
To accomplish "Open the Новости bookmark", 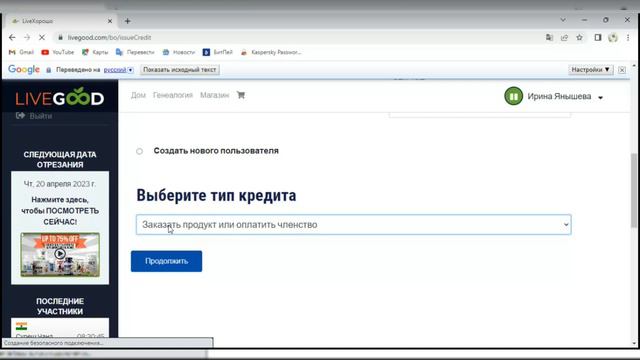I will pyautogui.click(x=178, y=52).
